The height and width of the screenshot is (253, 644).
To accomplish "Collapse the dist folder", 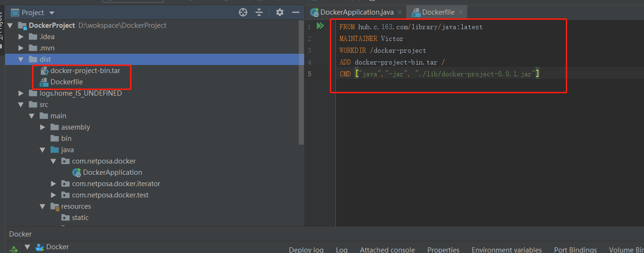I will (x=21, y=59).
